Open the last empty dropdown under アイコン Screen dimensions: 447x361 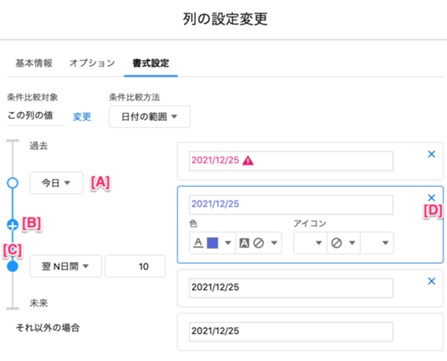click(x=377, y=243)
